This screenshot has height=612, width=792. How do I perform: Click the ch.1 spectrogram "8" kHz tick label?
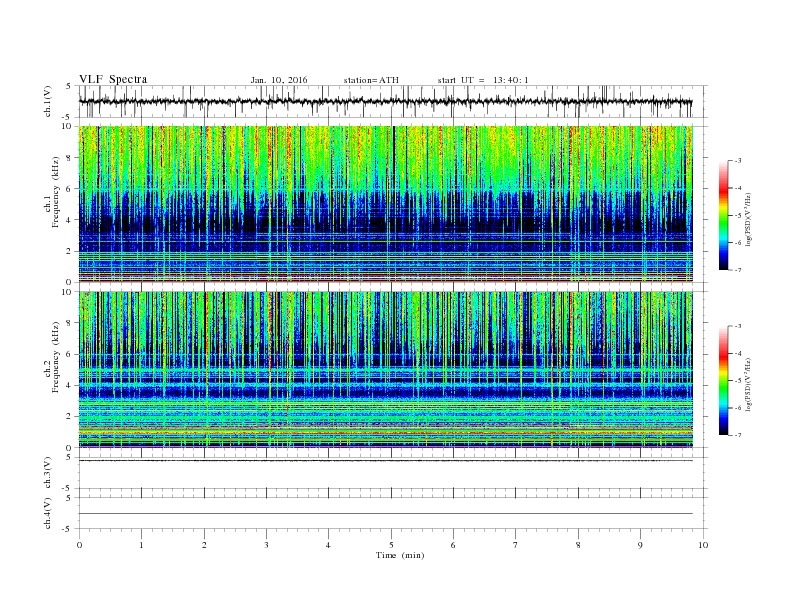coord(69,158)
